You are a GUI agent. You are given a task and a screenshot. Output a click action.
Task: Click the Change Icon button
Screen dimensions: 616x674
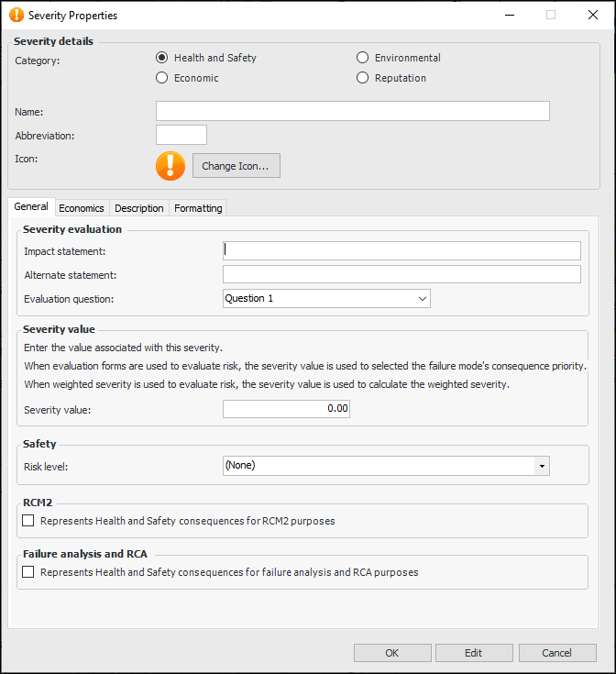pos(236,166)
